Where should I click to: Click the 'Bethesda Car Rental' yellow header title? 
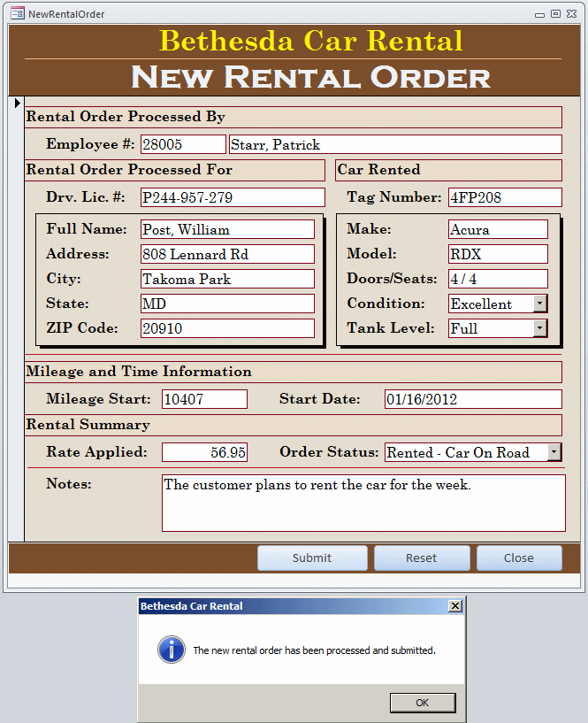pyautogui.click(x=311, y=41)
